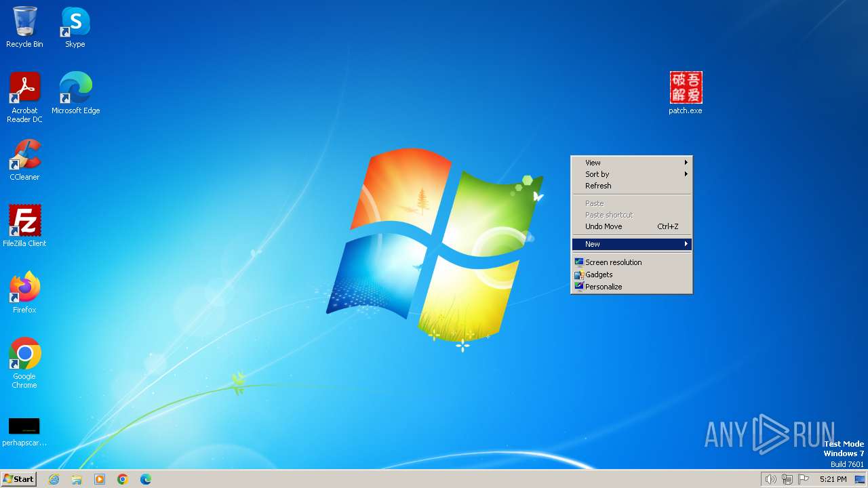Select the CCleaner desktop shortcut
Image resolution: width=868 pixels, height=488 pixels.
(24, 160)
